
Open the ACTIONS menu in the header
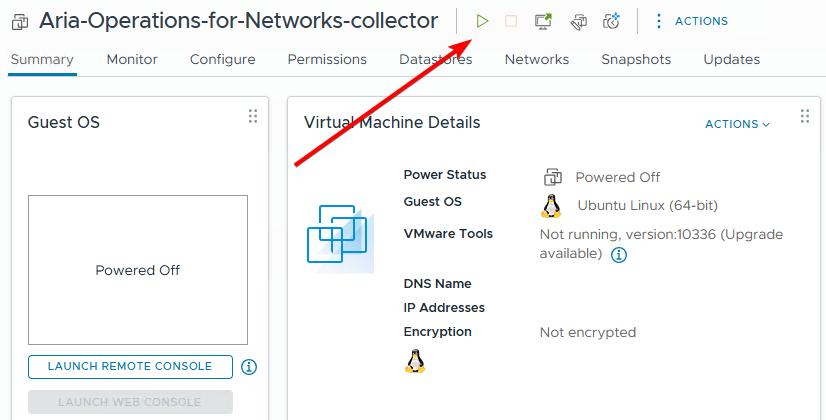[x=691, y=21]
